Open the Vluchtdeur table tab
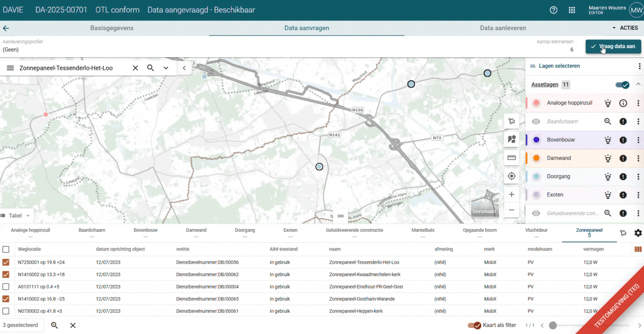The width and height of the screenshot is (644, 334). (x=536, y=233)
